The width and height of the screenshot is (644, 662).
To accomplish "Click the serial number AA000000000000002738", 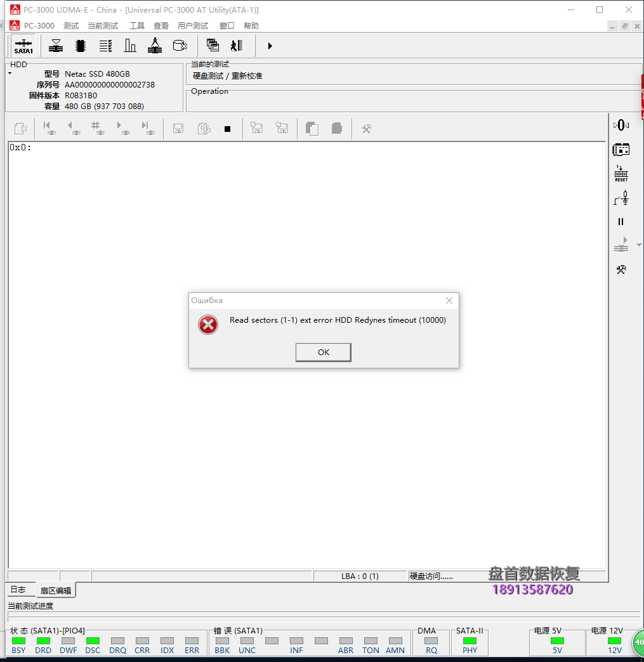I will pos(109,85).
